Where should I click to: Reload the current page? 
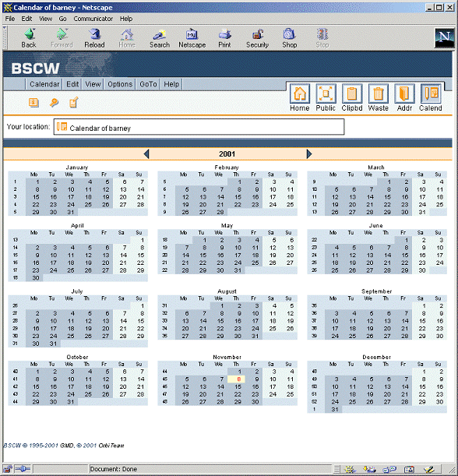[x=94, y=38]
